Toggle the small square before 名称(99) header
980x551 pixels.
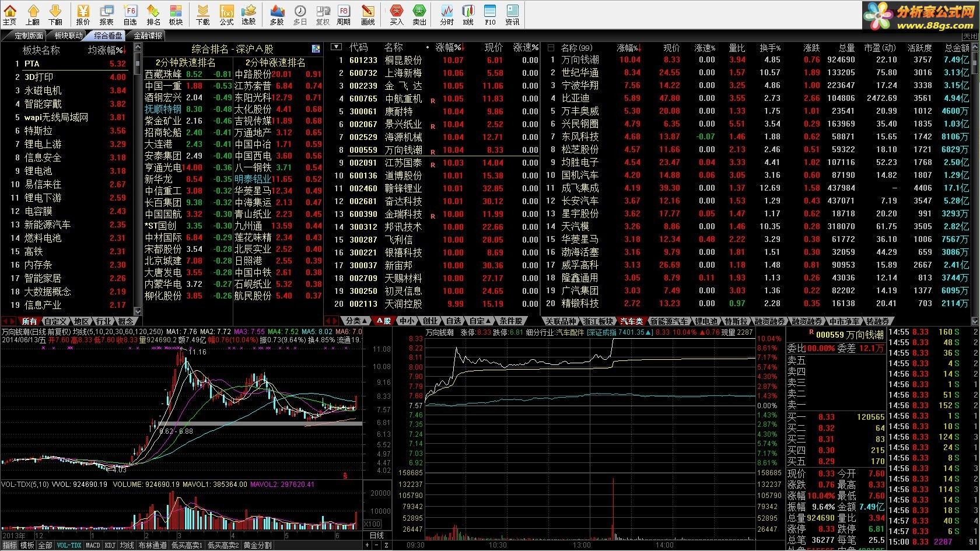549,47
